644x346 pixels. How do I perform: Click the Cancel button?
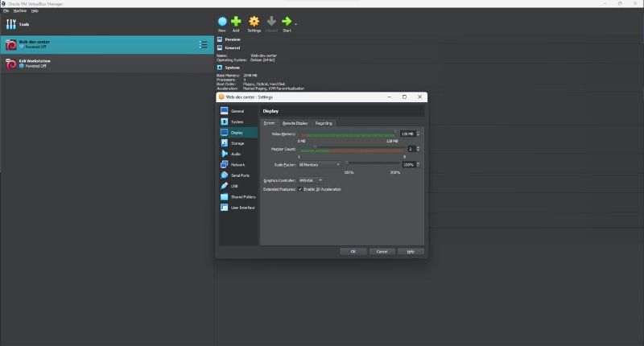(382, 251)
